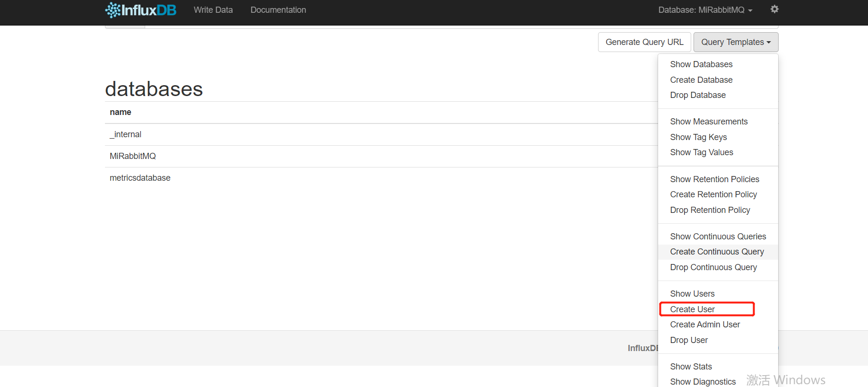Select Show Databases template
The width and height of the screenshot is (868, 387).
tap(718, 64)
